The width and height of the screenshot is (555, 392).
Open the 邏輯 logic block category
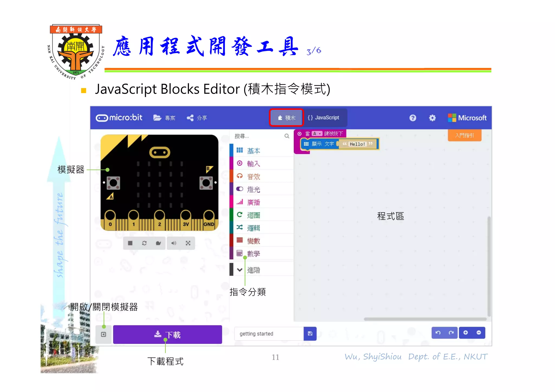pyautogui.click(x=262, y=228)
